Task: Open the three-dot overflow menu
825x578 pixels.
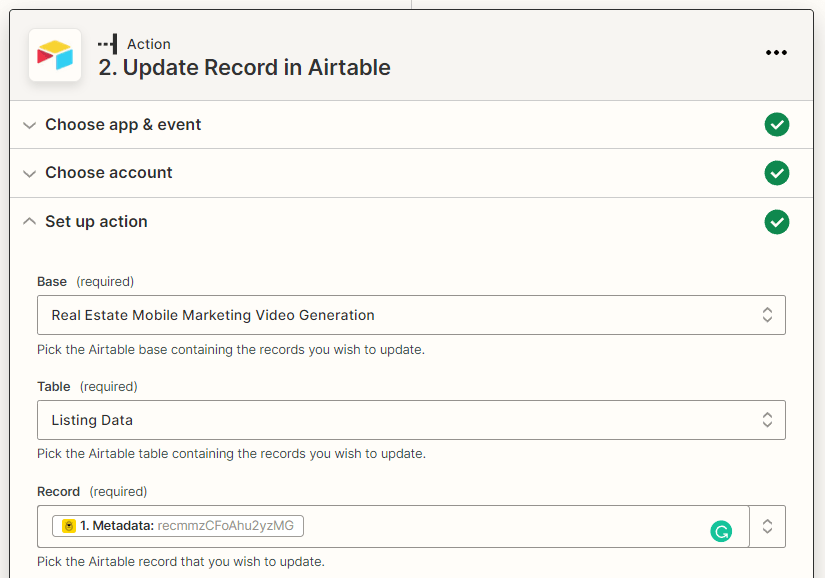Action: point(777,52)
